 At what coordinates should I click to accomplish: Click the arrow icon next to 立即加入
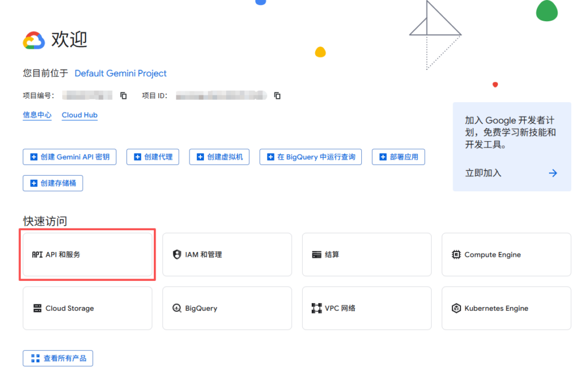[553, 173]
